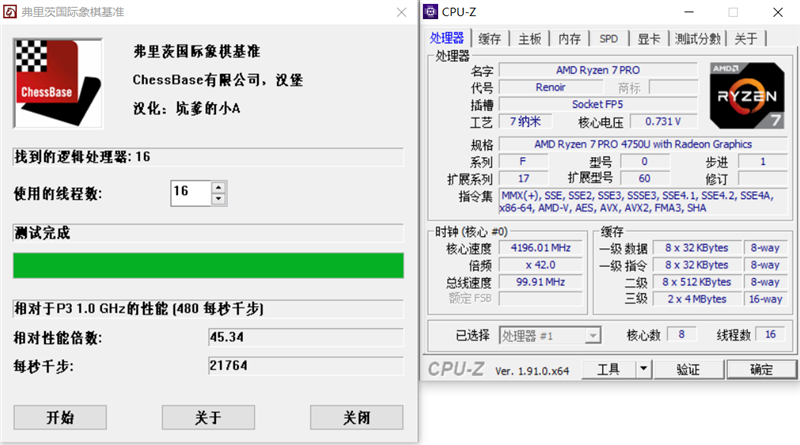Open the 测試分數 tab in CPU-Z
The height and width of the screenshot is (445, 800).
(697, 39)
